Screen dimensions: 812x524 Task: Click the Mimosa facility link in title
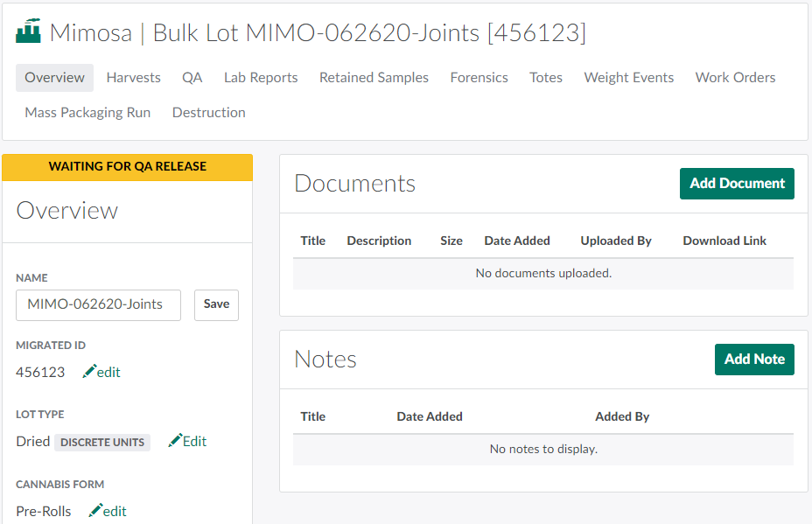click(91, 33)
